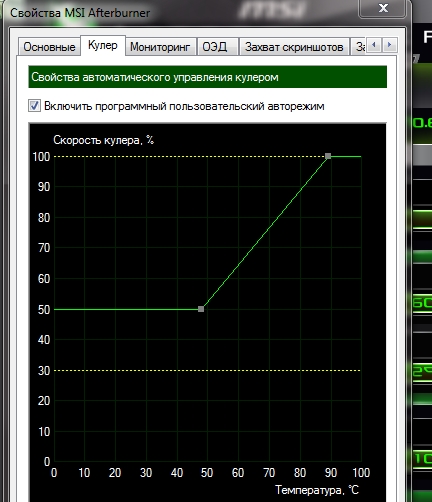Viewport: 432px width, 502px height.
Task: Toggle Включить программный пользовательский авторежим checkbox
Action: click(x=35, y=106)
